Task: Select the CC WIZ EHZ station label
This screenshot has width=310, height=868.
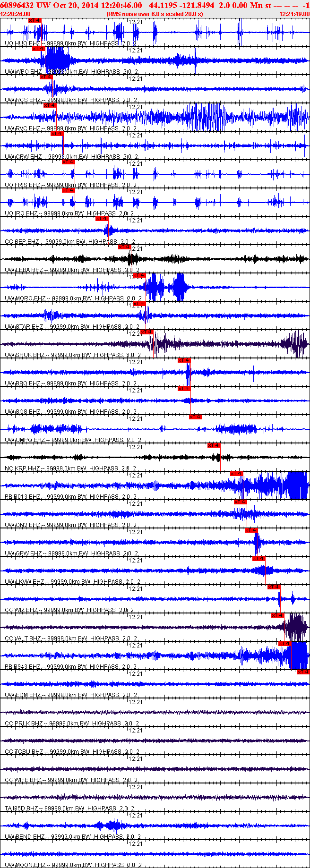Action: [x=21, y=610]
